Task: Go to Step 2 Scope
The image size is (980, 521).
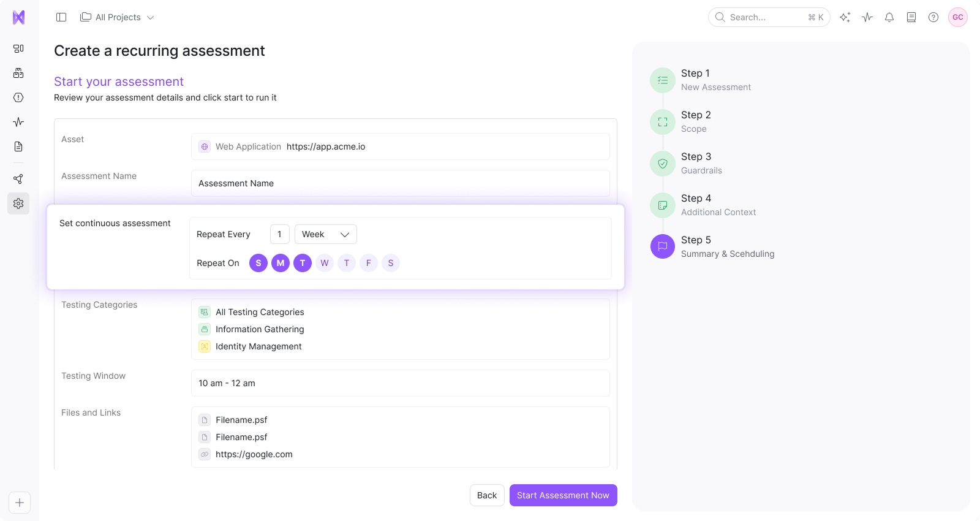Action: click(x=695, y=121)
